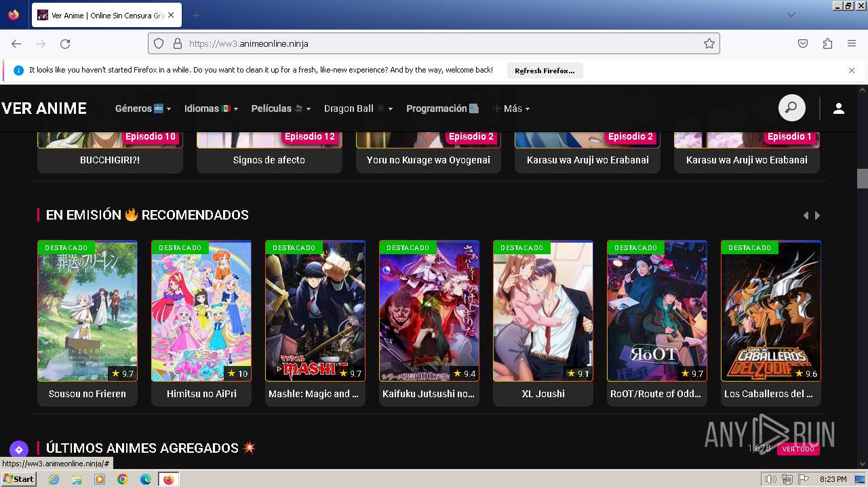Click the XL Joushi title text
Viewport: 868px width, 488px height.
click(x=543, y=394)
